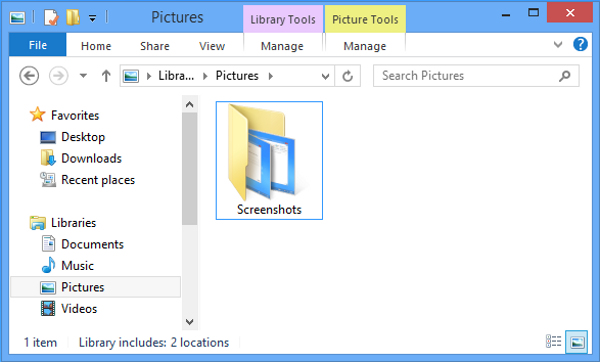600x362 pixels.
Task: Select the Screenshots folder
Action: coord(269,160)
